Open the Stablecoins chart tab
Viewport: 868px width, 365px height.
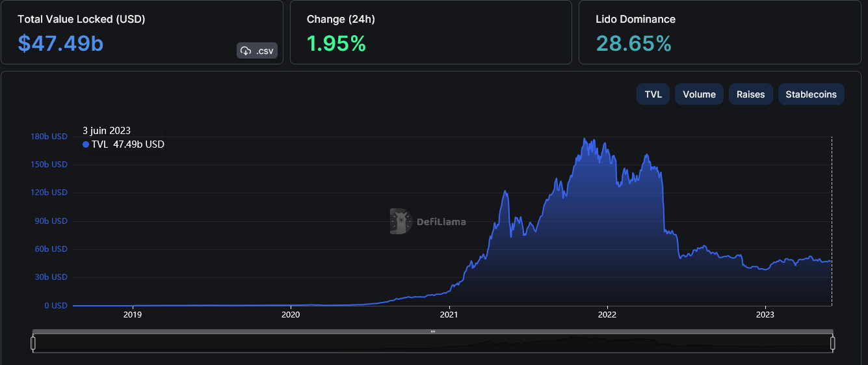click(811, 94)
